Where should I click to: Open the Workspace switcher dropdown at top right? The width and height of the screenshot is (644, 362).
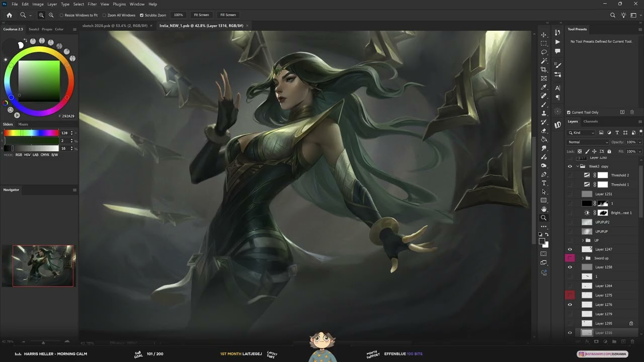coord(635,15)
